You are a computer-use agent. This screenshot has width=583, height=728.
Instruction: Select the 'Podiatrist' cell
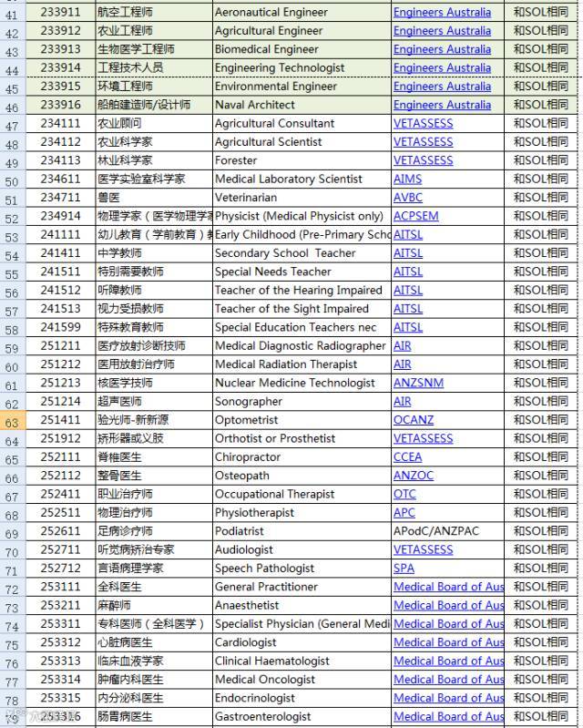(x=302, y=531)
